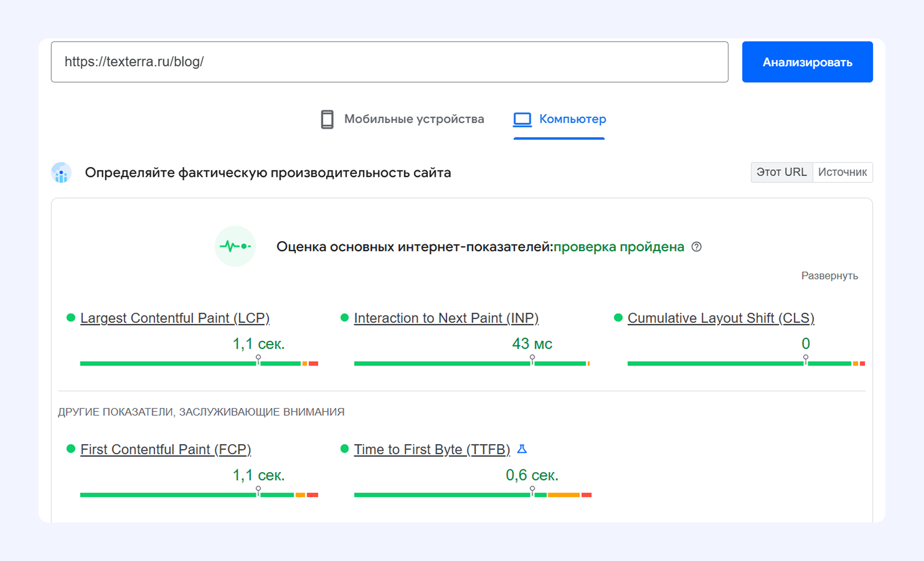The width and height of the screenshot is (924, 561).
Task: Select the 'Этот URL' toggle option
Action: (781, 172)
